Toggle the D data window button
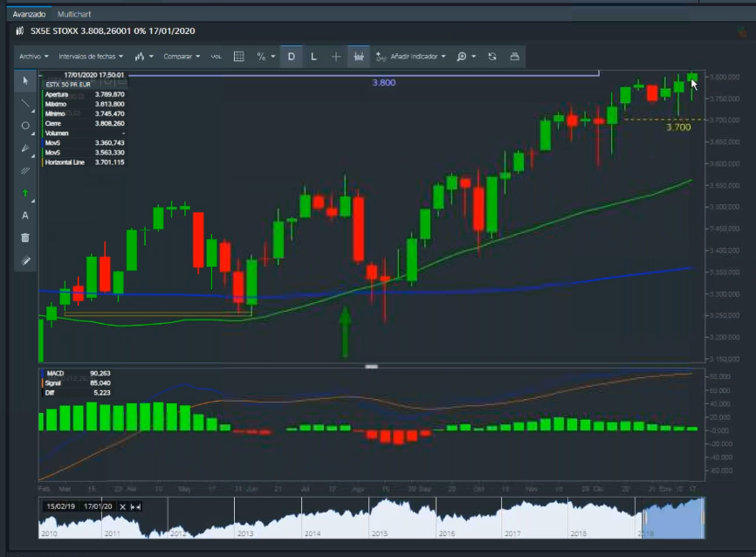The width and height of the screenshot is (756, 557). pos(292,57)
